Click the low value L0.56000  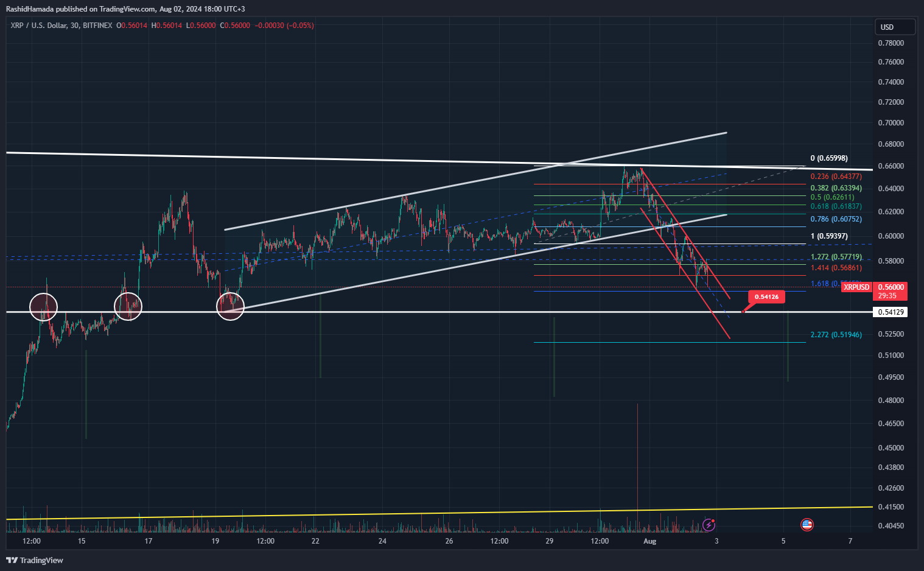201,26
